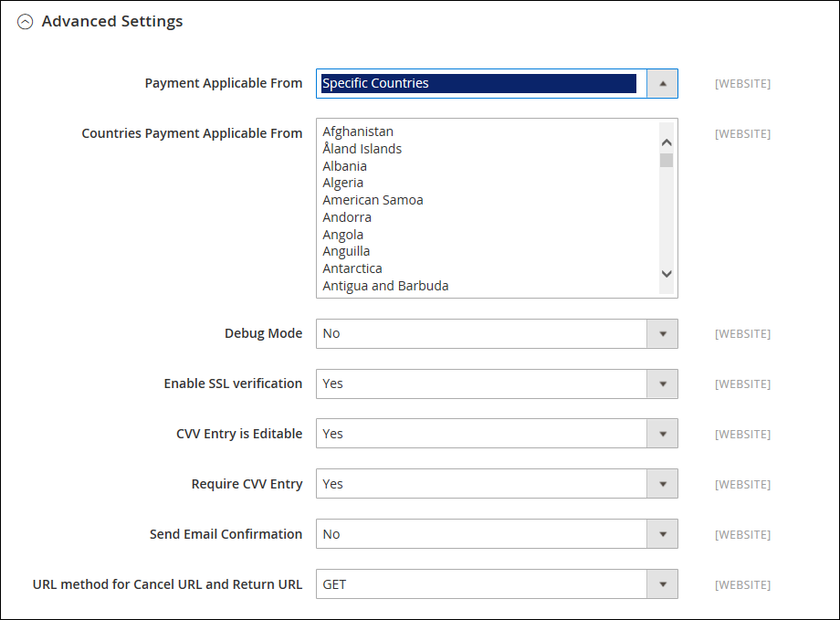The width and height of the screenshot is (840, 620).
Task: Click the countries list scrollbar thumb
Action: click(x=667, y=160)
